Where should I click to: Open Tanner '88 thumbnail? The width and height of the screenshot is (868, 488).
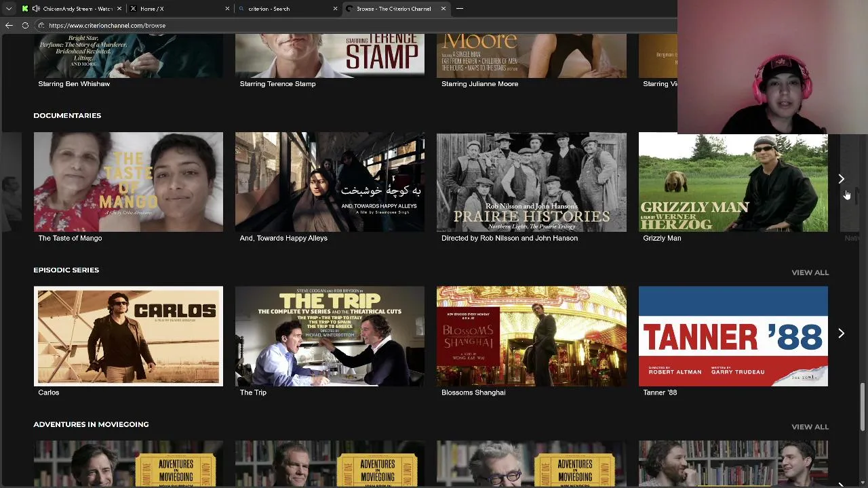click(733, 336)
